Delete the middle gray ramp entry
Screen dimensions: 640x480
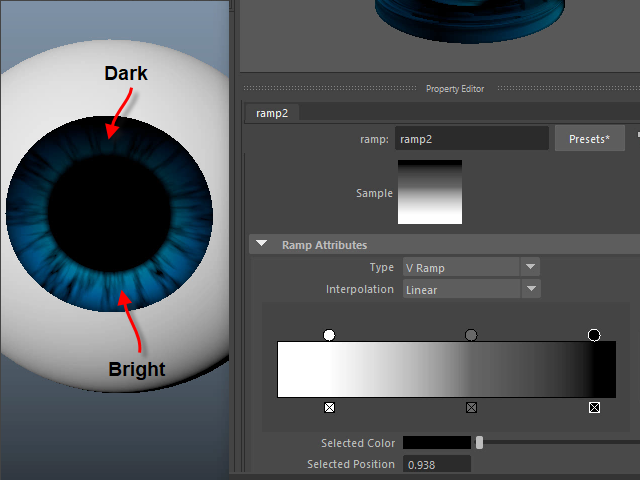pos(471,408)
